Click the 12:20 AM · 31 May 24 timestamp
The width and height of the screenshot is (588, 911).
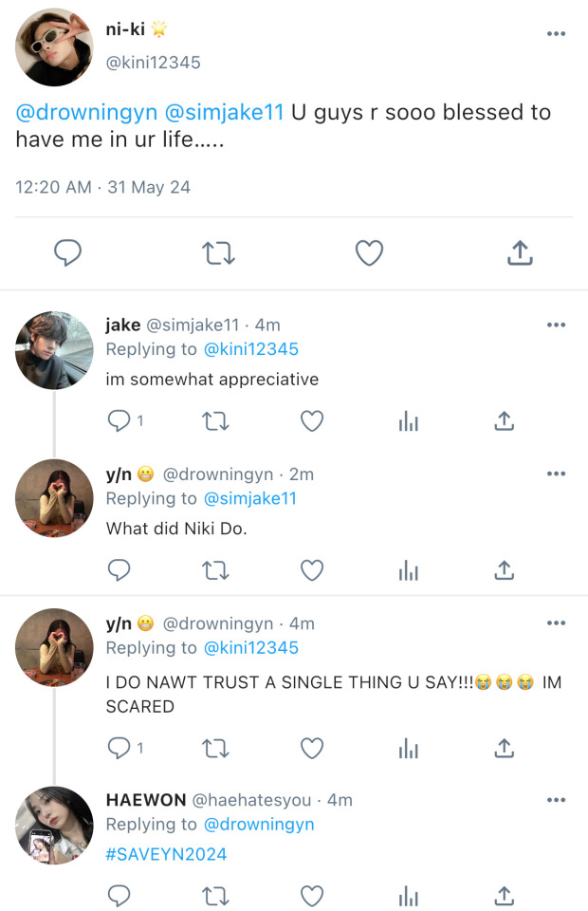click(x=102, y=187)
